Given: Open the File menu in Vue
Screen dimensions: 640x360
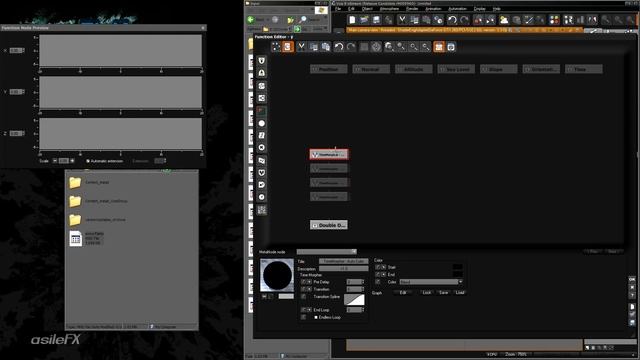Looking at the screenshot, I should pyautogui.click(x=338, y=9).
